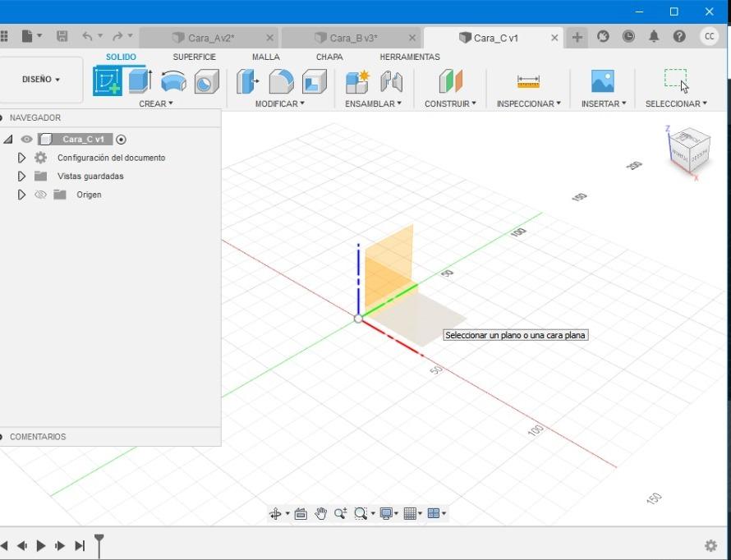Open the Help question mark menu
Viewport: 731px width, 560px height.
679,36
